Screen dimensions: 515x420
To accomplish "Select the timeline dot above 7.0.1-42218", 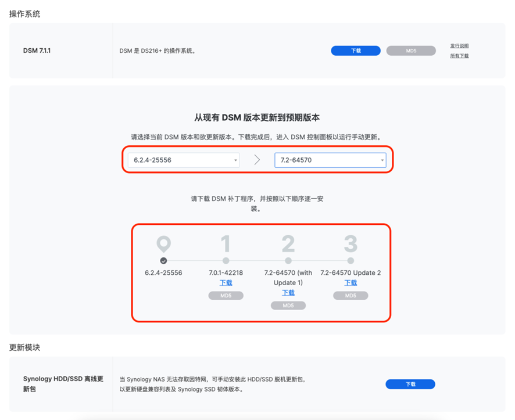I will 226,261.
